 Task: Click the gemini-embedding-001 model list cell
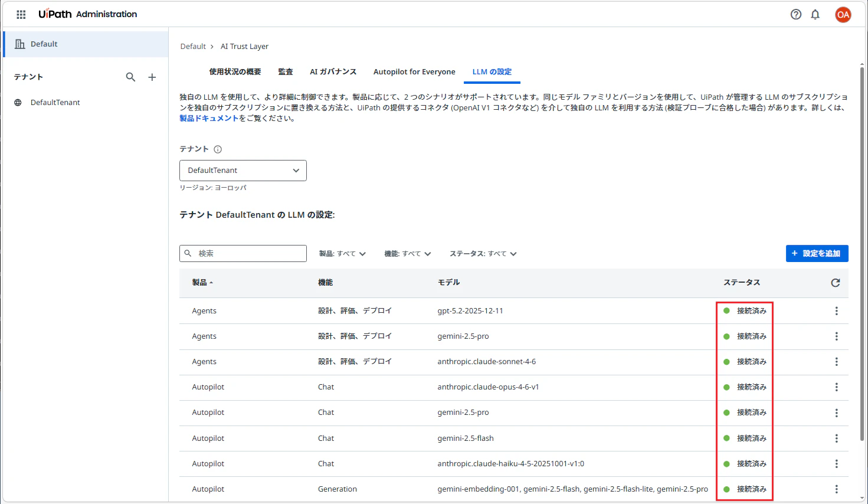572,489
